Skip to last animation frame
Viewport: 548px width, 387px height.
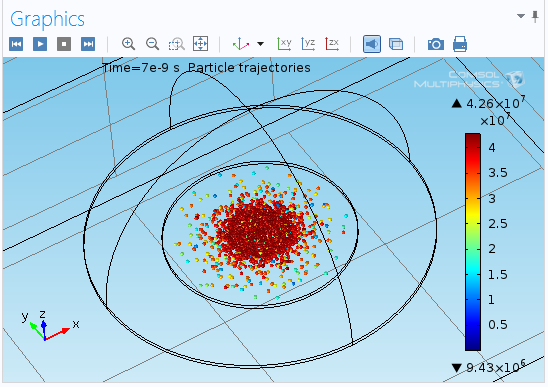[88, 44]
